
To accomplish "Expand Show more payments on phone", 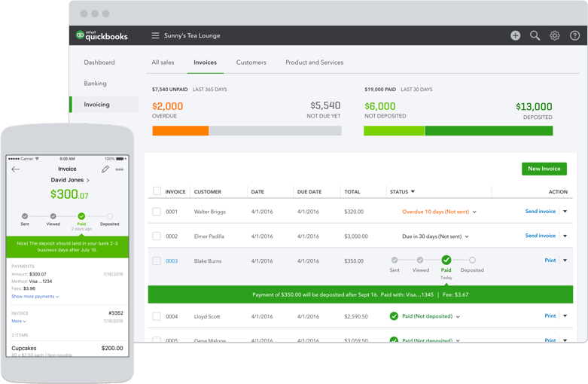I will coord(35,296).
